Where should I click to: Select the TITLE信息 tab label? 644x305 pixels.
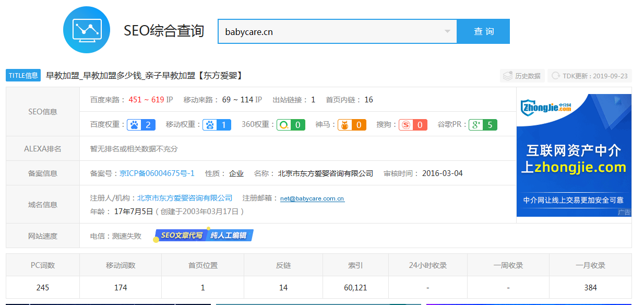click(x=23, y=75)
